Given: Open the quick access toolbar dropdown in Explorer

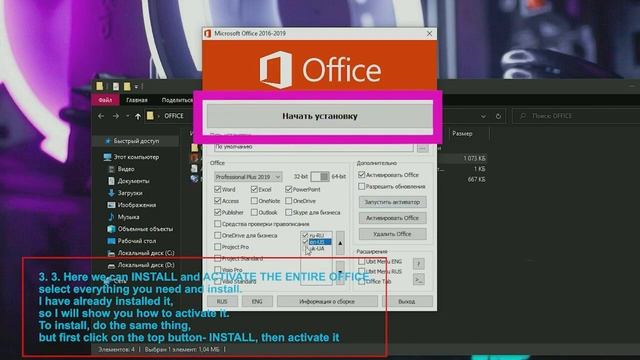Looking at the screenshot, I should pos(136,87).
